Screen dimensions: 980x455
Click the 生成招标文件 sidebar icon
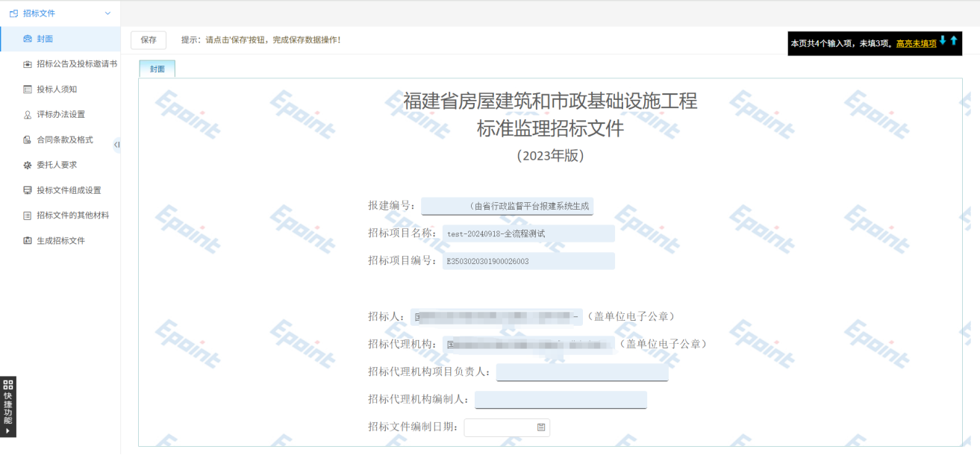(28, 241)
